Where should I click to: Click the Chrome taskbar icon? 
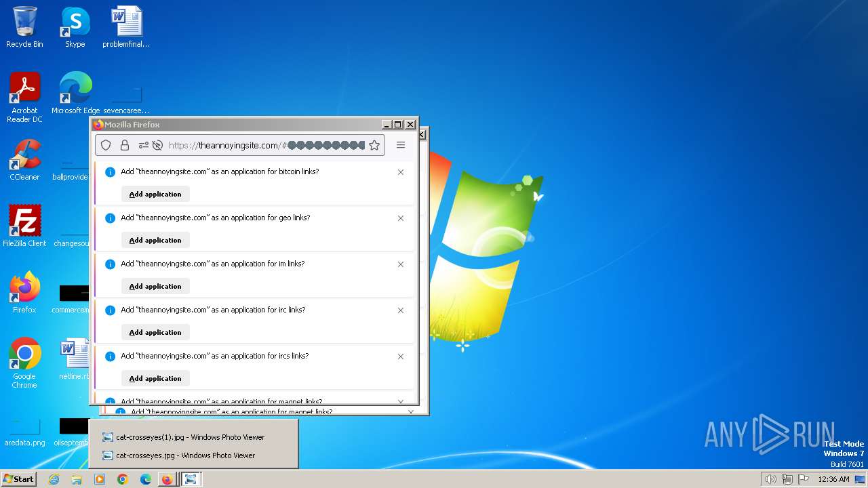pyautogui.click(x=123, y=479)
